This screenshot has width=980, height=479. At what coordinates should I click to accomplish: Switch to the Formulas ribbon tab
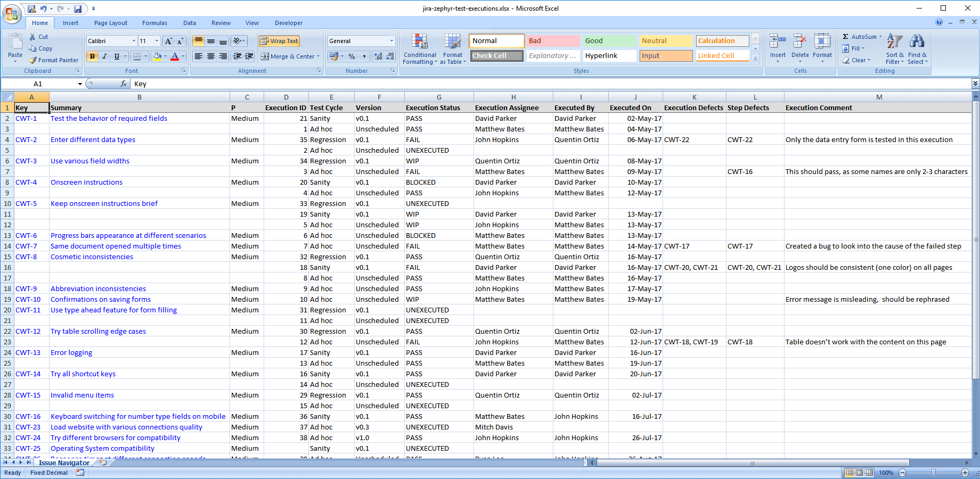(x=154, y=23)
